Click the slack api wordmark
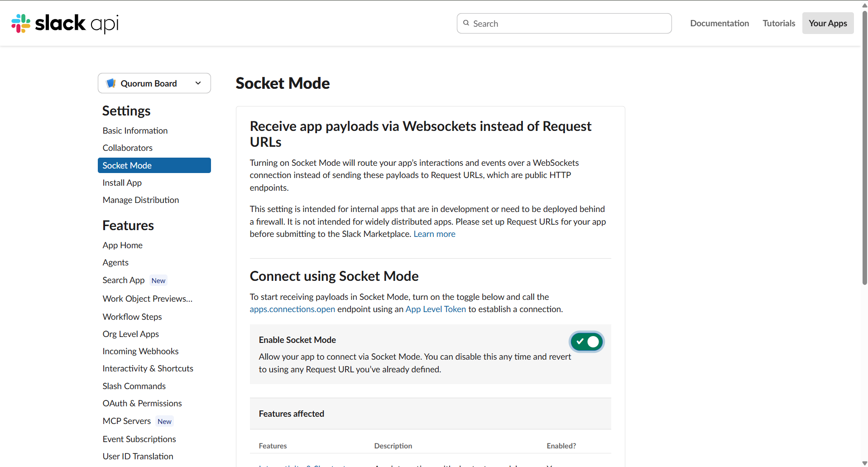868x467 pixels. 77,24
